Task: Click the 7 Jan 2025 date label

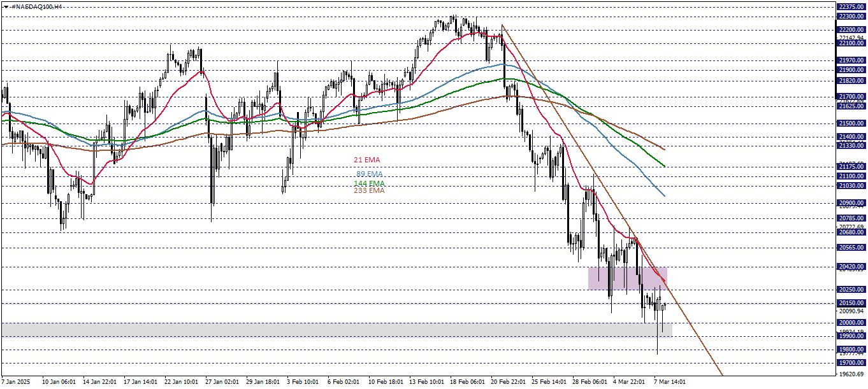Action: [x=16, y=382]
